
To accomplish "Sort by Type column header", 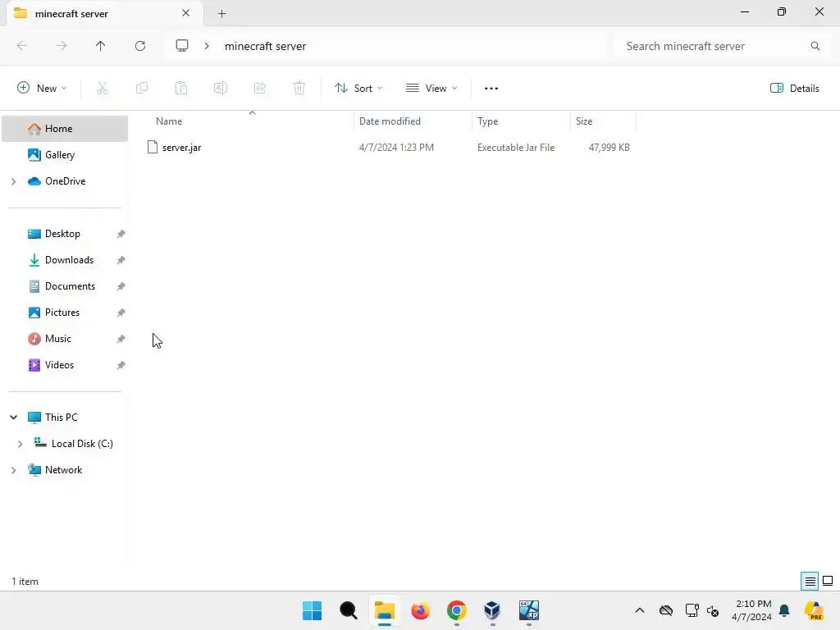I will tap(521, 121).
